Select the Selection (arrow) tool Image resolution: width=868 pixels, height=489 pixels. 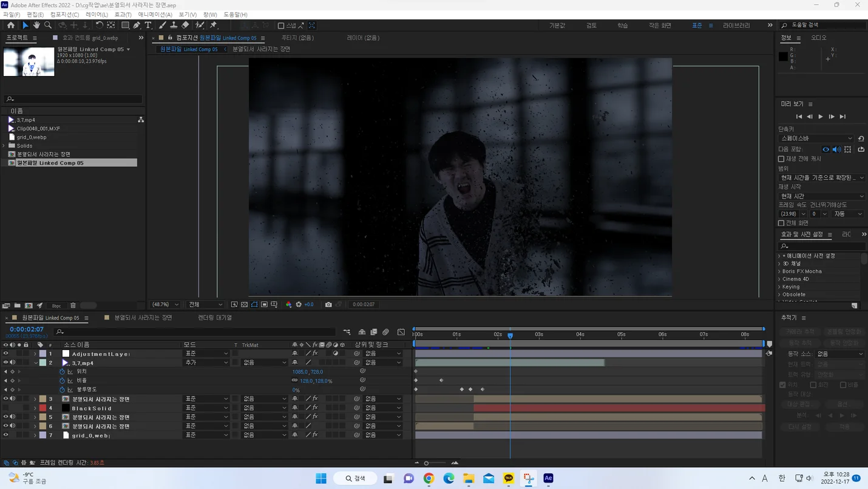tap(25, 26)
